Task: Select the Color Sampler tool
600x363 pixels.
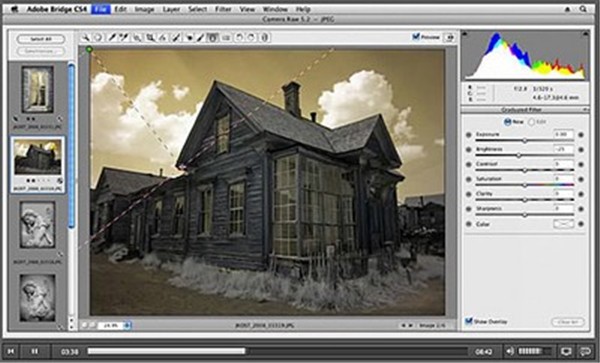Action: point(124,37)
